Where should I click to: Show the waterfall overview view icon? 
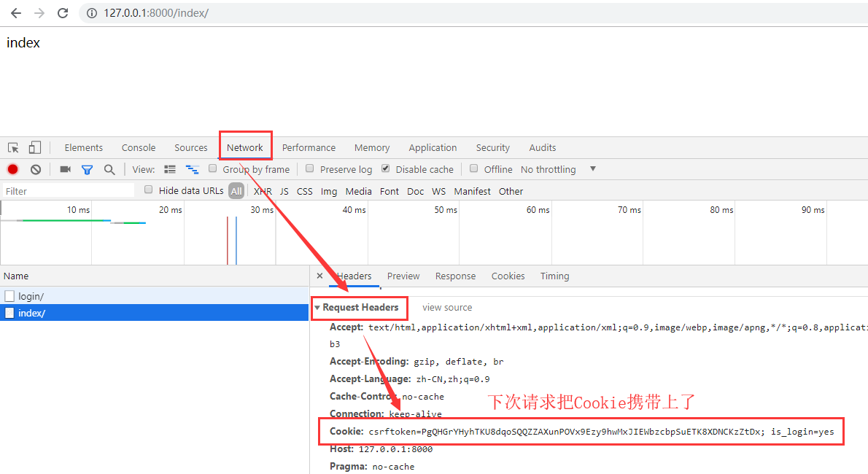click(192, 169)
